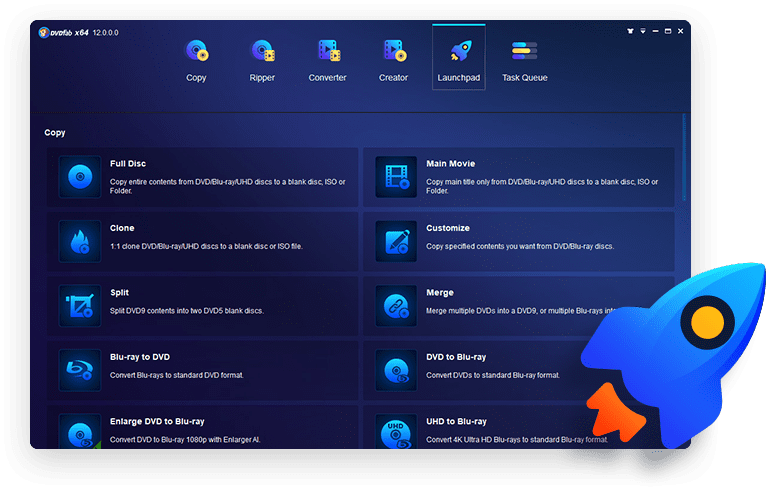Open the Converter tab
Screen dimensions: 766x489
pos(327,60)
